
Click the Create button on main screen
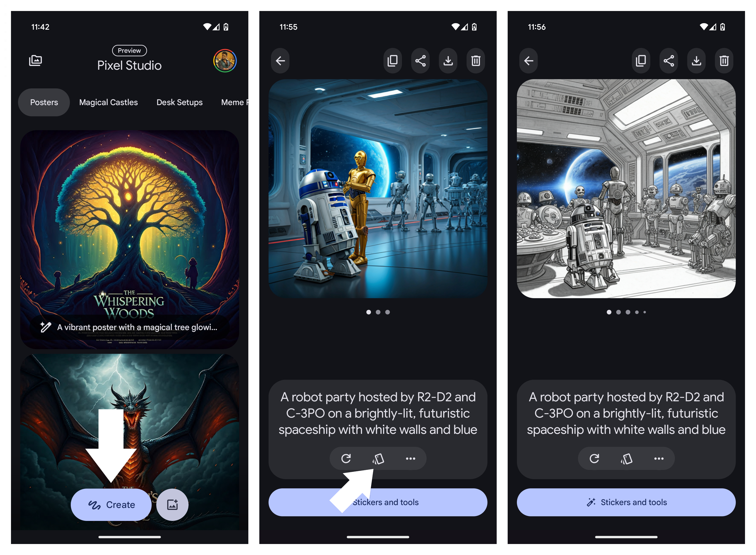[x=111, y=504]
